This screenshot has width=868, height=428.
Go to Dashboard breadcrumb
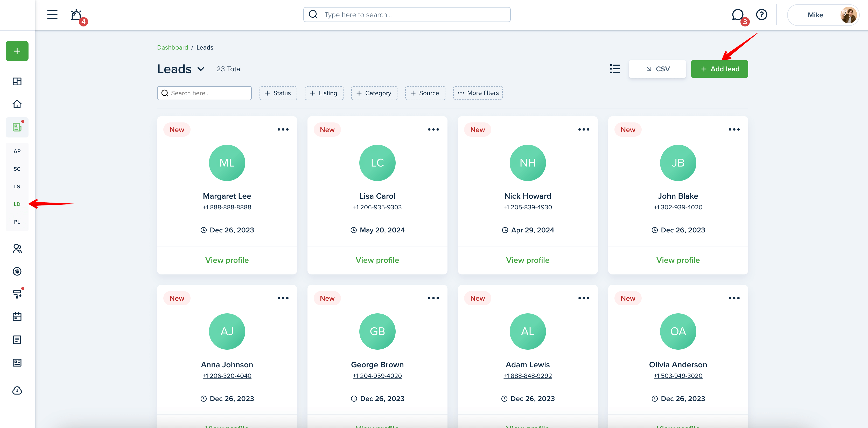point(172,47)
